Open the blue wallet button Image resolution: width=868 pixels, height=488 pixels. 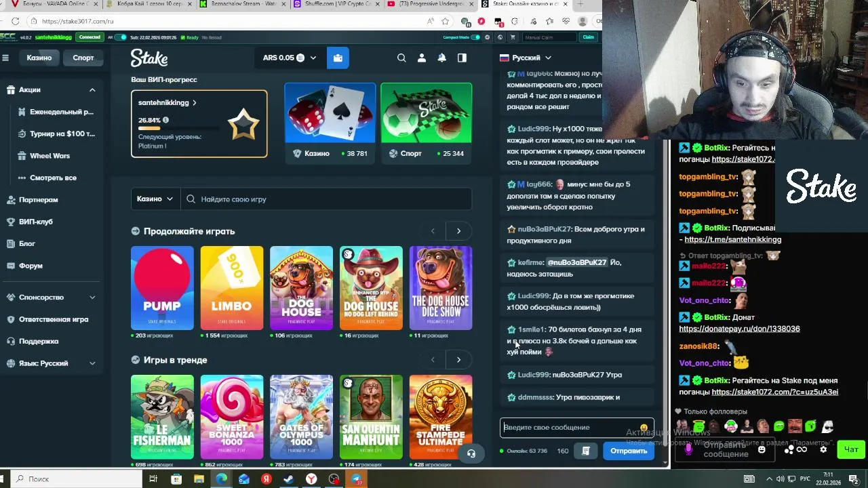(338, 58)
